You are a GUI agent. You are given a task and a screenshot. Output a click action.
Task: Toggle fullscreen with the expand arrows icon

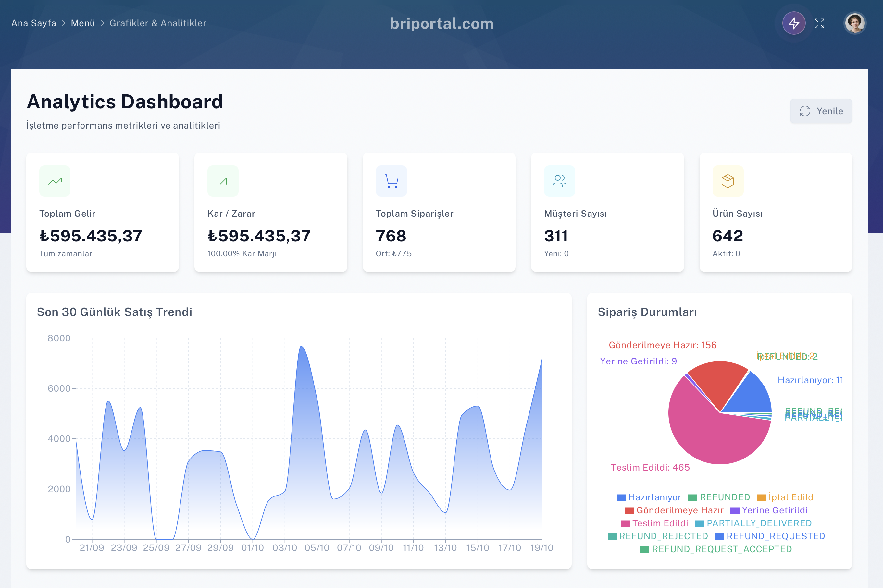tap(819, 23)
